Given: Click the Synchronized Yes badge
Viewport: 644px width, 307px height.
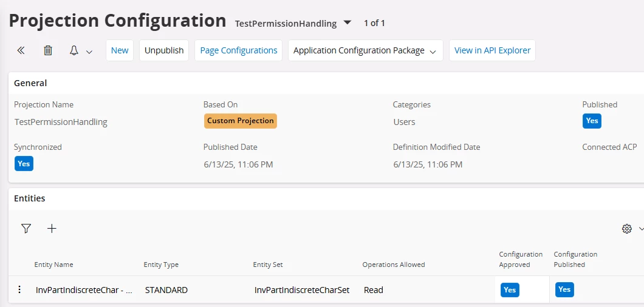Looking at the screenshot, I should pos(24,163).
